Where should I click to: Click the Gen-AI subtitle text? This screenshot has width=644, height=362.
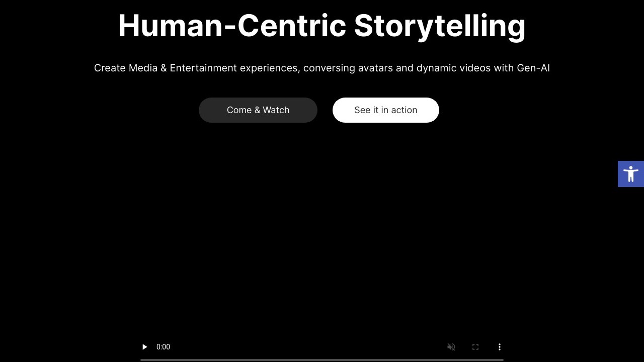(x=321, y=68)
